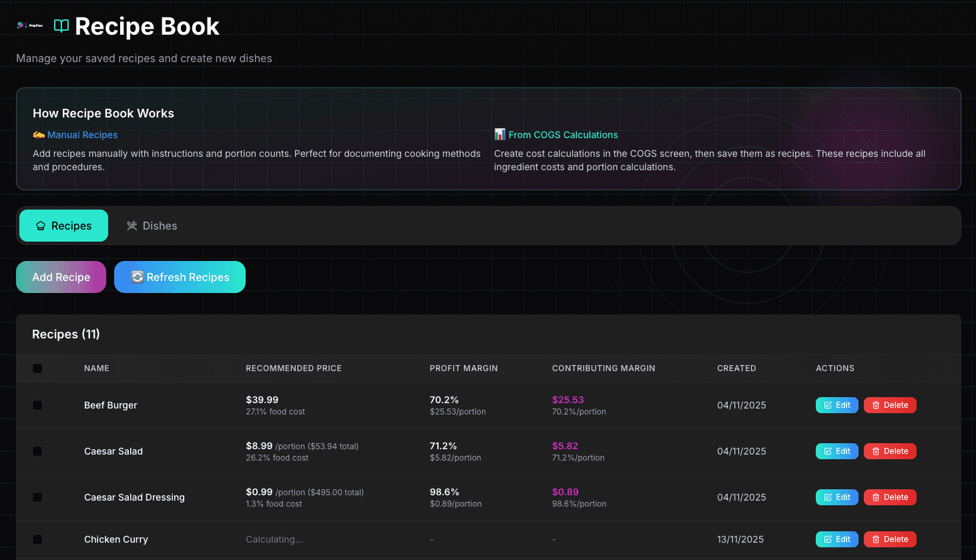Tick the Chicken Curry row checkbox

tap(37, 539)
